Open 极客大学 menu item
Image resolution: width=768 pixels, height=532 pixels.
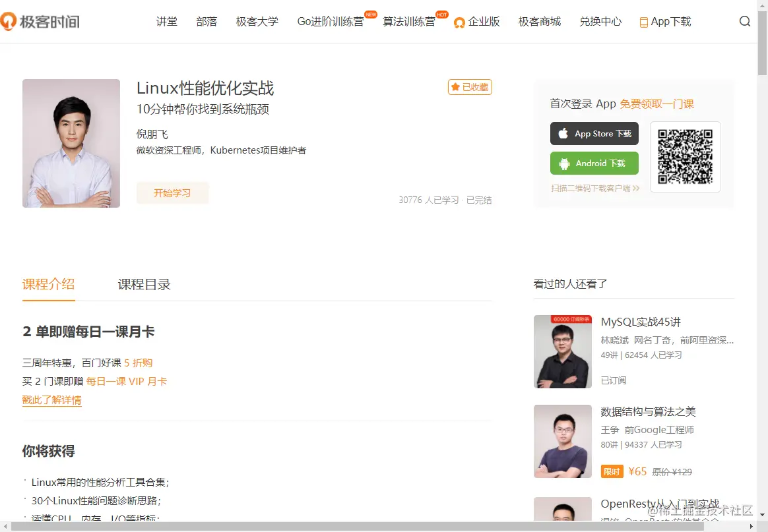click(x=257, y=22)
